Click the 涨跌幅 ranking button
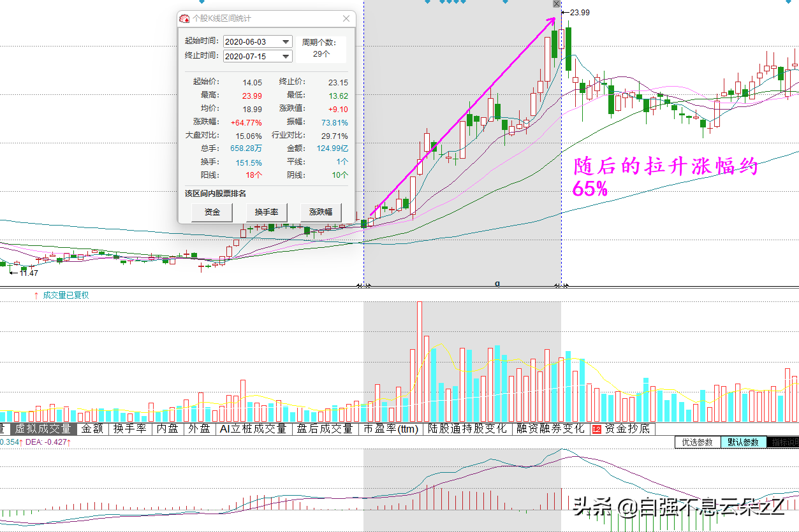The width and height of the screenshot is (799, 532). 321,212
